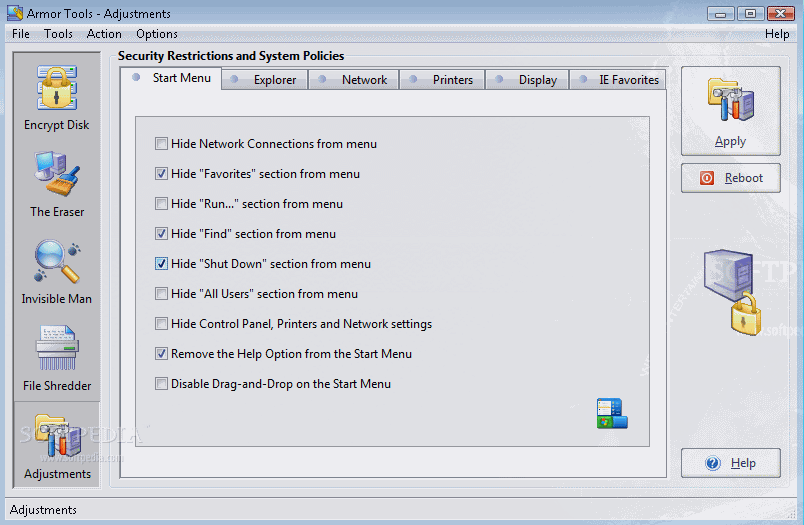Open the Action menu
This screenshot has width=804, height=525.
pos(104,34)
